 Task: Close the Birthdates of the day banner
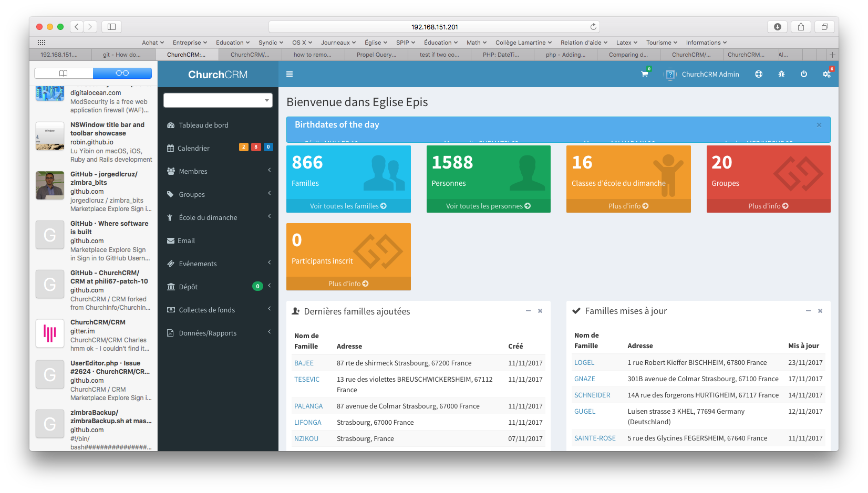pos(819,125)
